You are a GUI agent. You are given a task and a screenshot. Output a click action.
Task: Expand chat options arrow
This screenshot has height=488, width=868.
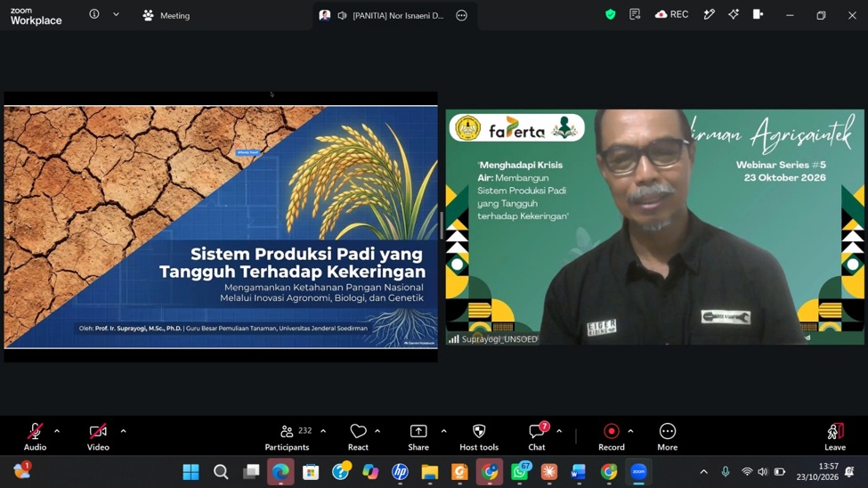[559, 431]
